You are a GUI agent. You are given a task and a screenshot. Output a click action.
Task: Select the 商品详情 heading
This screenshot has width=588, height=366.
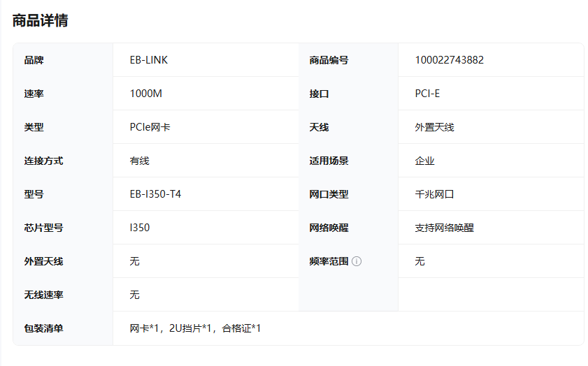pyautogui.click(x=40, y=20)
